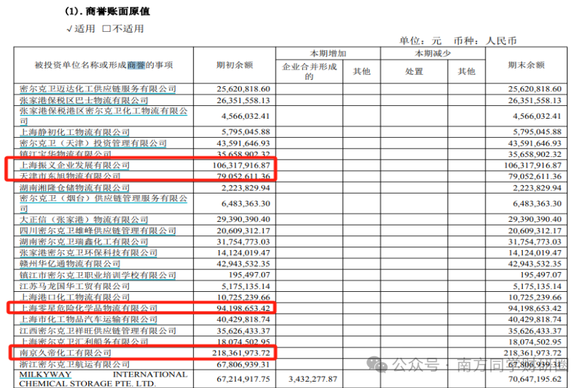588x388 pixels.
Task: Click the 企业合并形成的 sub-header
Action: click(309, 71)
